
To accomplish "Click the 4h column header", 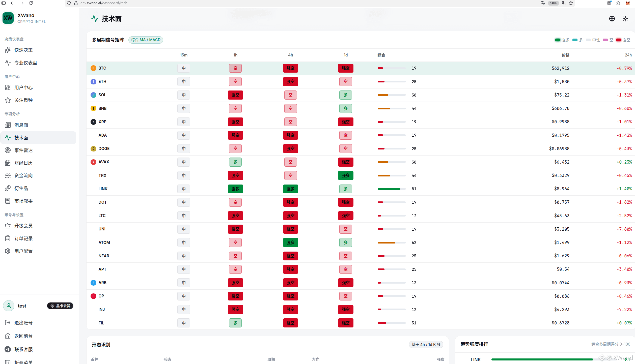I will point(291,55).
